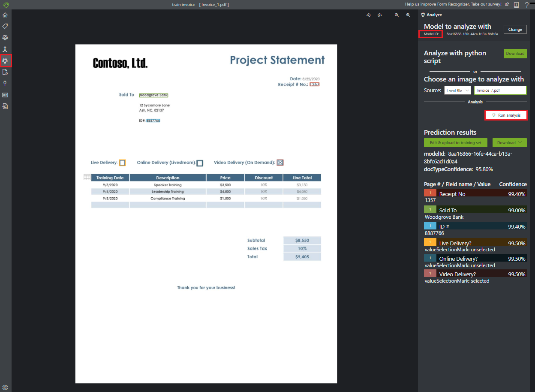Uncheck the Video Delivery On Demand checkbox
The height and width of the screenshot is (392, 535).
click(280, 163)
